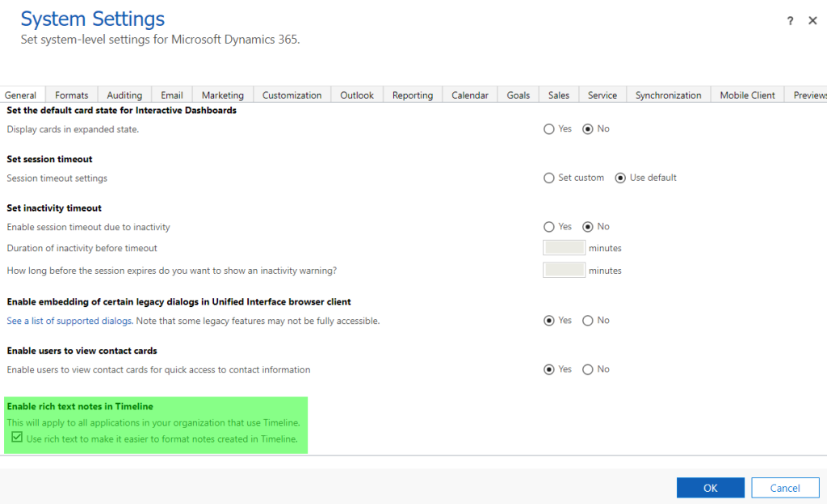Switch to the Formats tab
Viewport: 827px width, 504px height.
coord(72,95)
